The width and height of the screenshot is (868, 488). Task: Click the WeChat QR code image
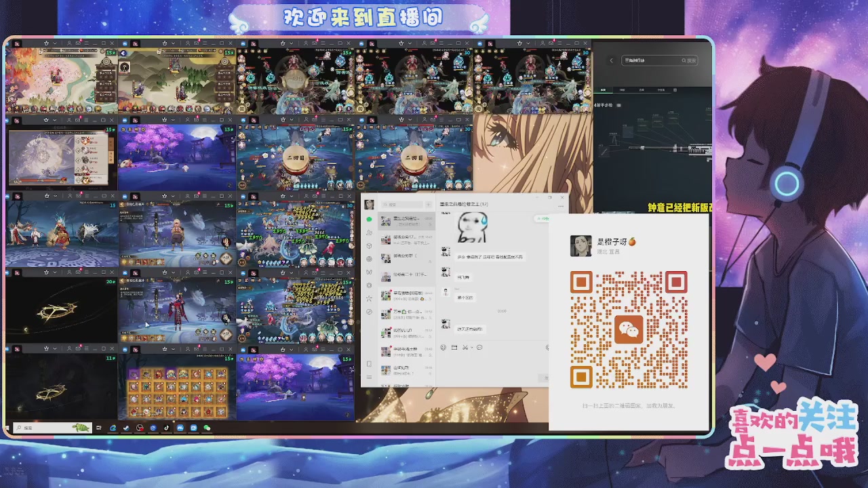pos(629,329)
